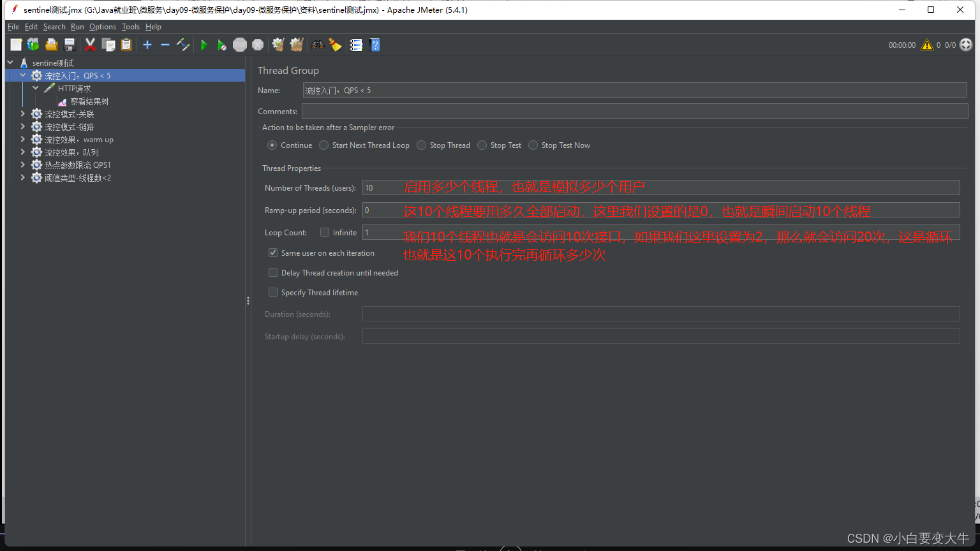Click the remote engines status icon at far right
Viewport: 980px width, 551px height.
[x=966, y=45]
